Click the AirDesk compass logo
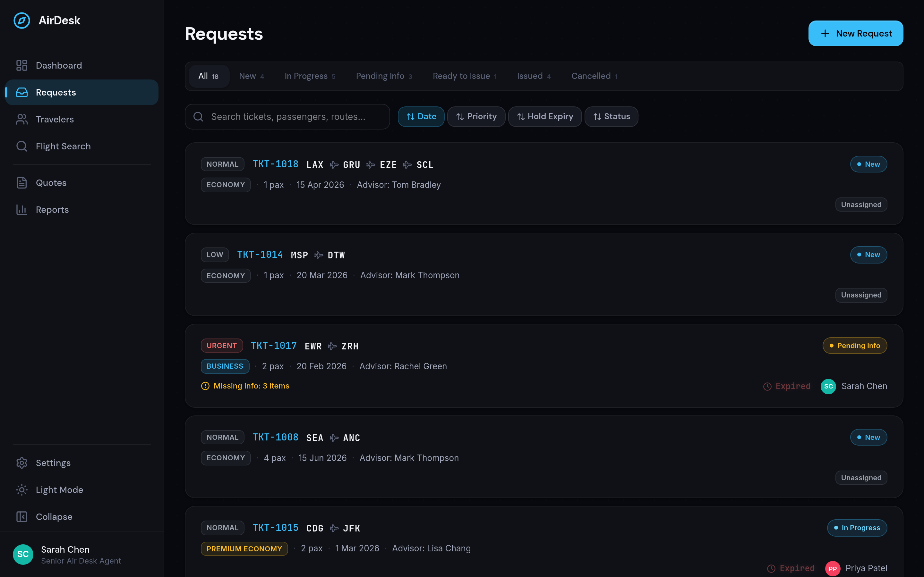 click(22, 21)
